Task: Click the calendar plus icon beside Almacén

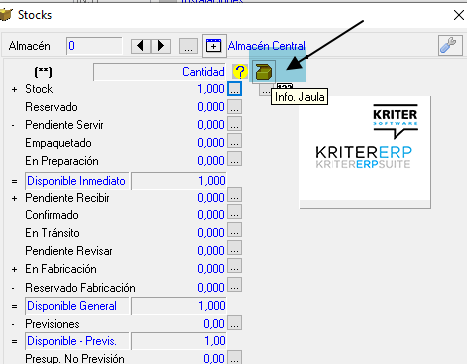Action: click(214, 46)
